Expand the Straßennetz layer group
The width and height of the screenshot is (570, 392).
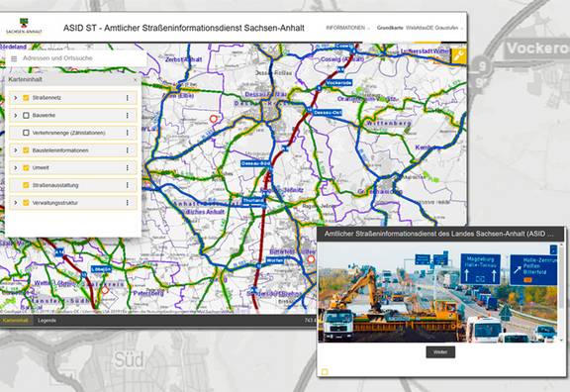[x=15, y=98]
